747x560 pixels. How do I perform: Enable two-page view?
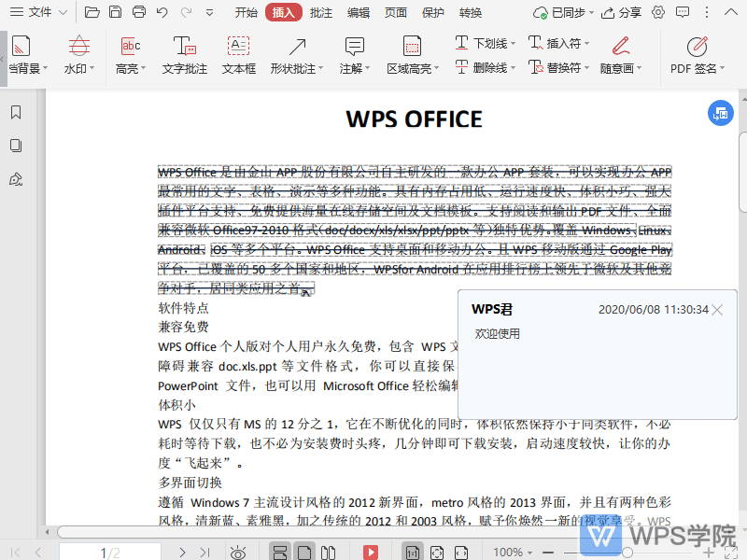[328, 553]
